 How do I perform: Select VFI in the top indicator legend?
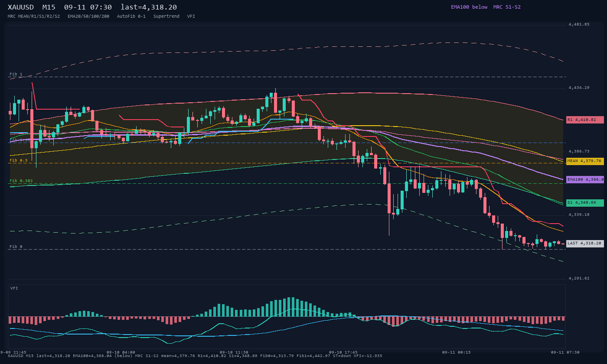click(191, 16)
